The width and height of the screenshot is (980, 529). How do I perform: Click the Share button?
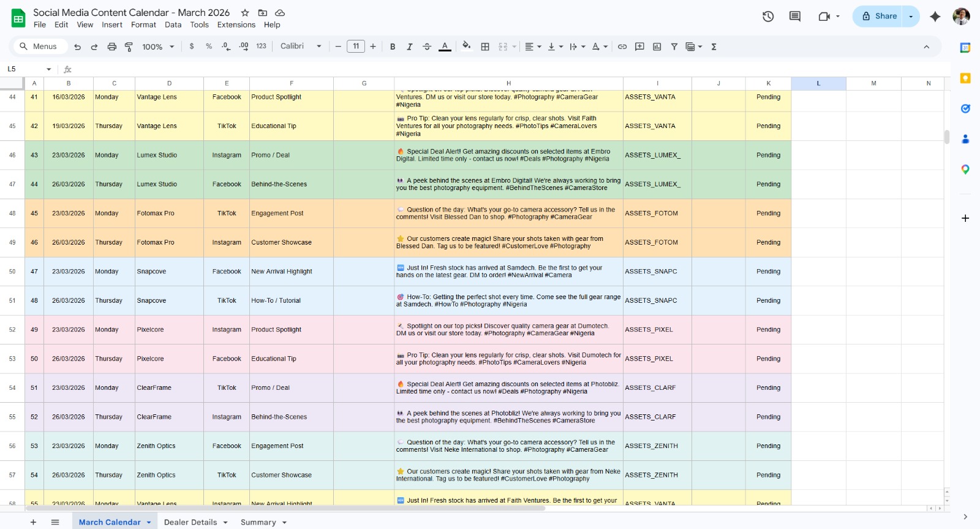(880, 17)
